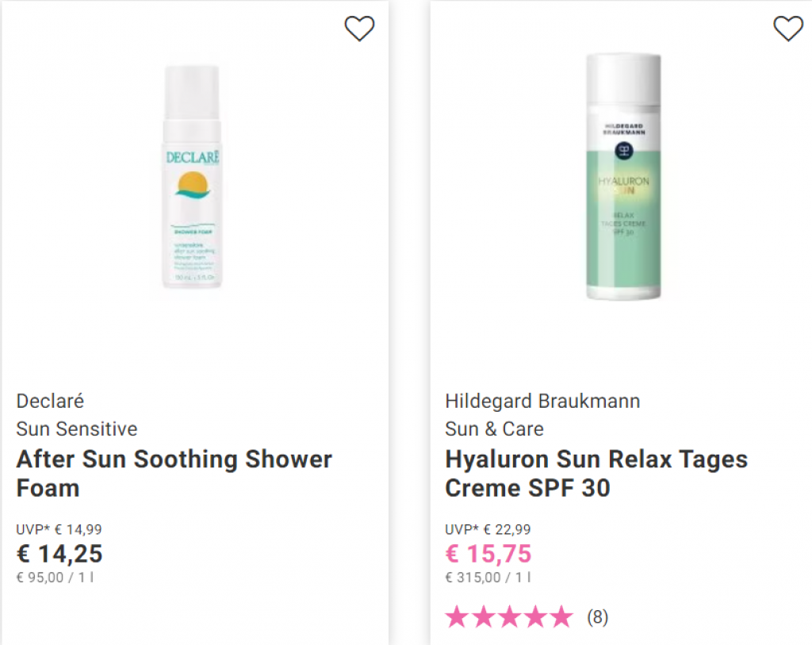812x645 pixels.
Task: Add Hyaluron Sun Relax Creme to wishlist
Action: point(788,29)
